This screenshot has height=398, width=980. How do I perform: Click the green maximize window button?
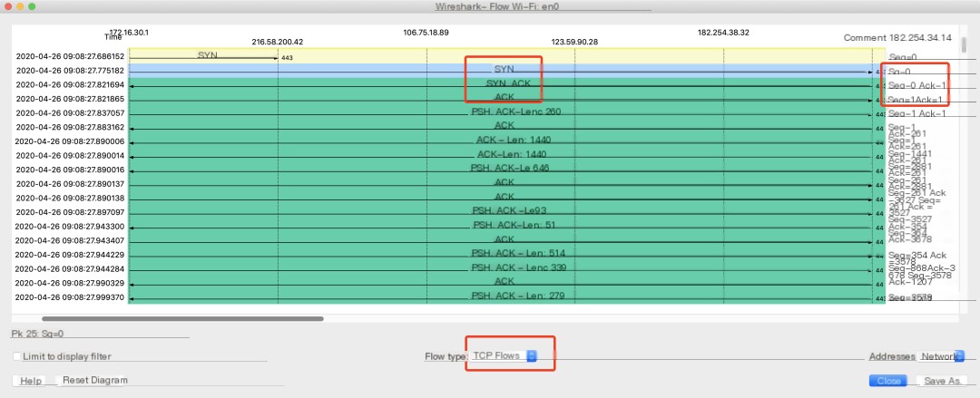pyautogui.click(x=32, y=6)
